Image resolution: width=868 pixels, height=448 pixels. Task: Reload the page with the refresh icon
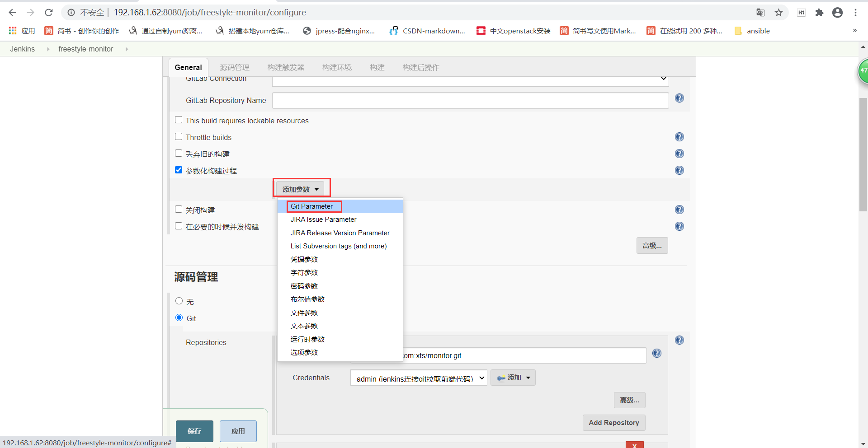(x=49, y=13)
